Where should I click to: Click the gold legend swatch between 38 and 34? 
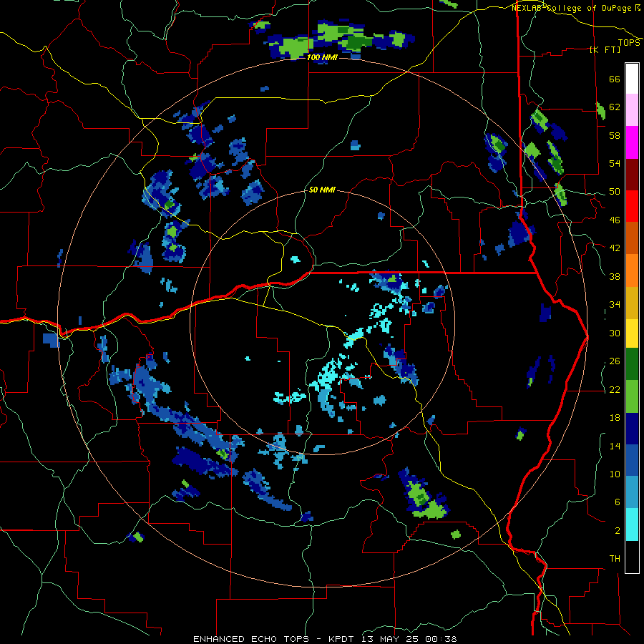pyautogui.click(x=632, y=302)
